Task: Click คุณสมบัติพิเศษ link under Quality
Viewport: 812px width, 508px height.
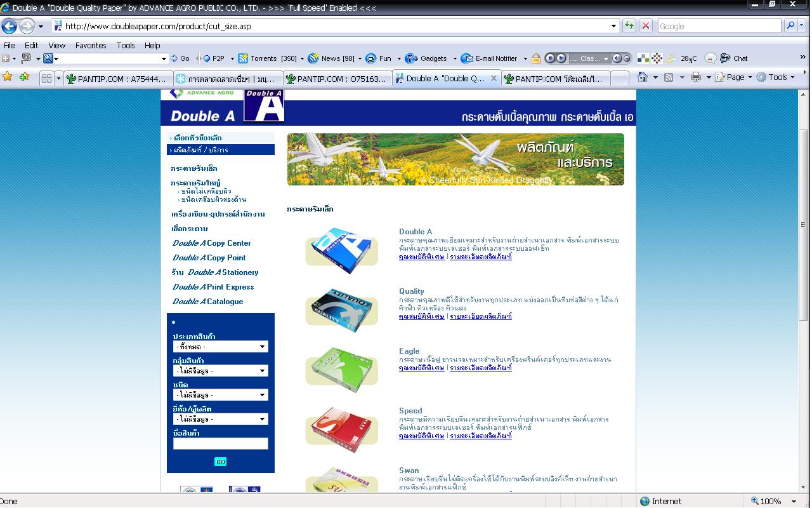Action: (x=421, y=316)
